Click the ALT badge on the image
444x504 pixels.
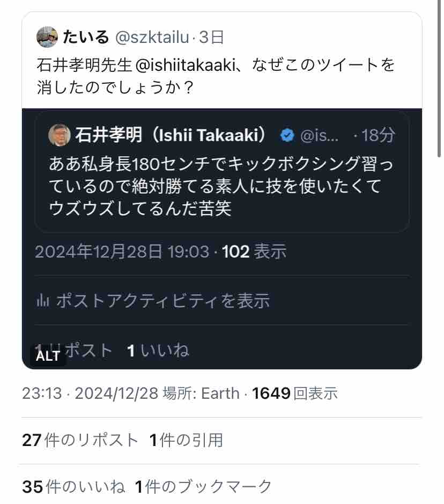(48, 356)
